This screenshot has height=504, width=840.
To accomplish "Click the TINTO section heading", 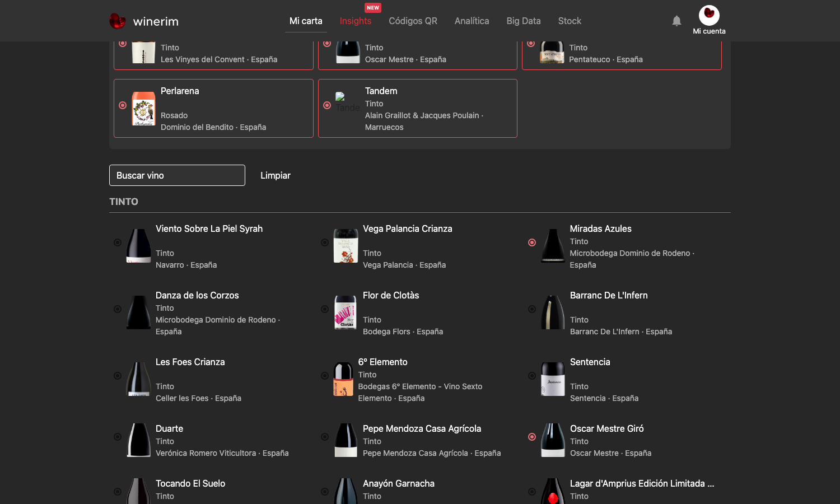I will point(124,202).
